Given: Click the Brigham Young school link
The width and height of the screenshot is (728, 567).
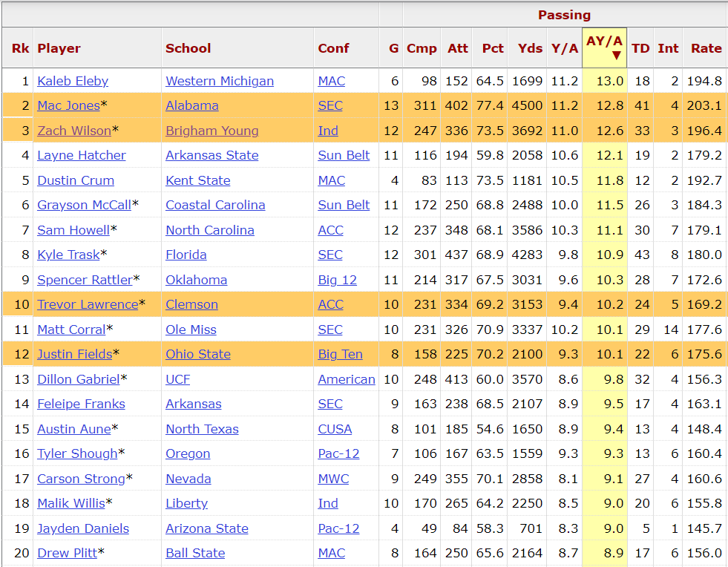Looking at the screenshot, I should tap(211, 131).
